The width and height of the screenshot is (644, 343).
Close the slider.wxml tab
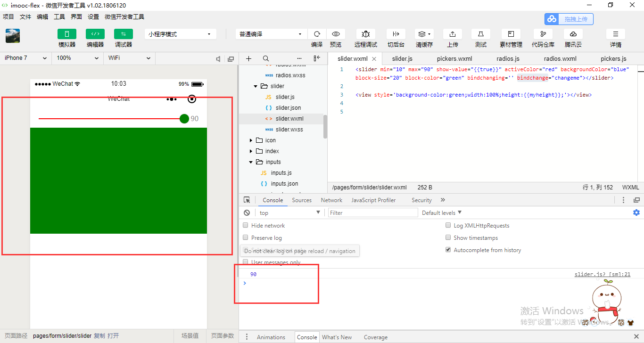coord(374,59)
